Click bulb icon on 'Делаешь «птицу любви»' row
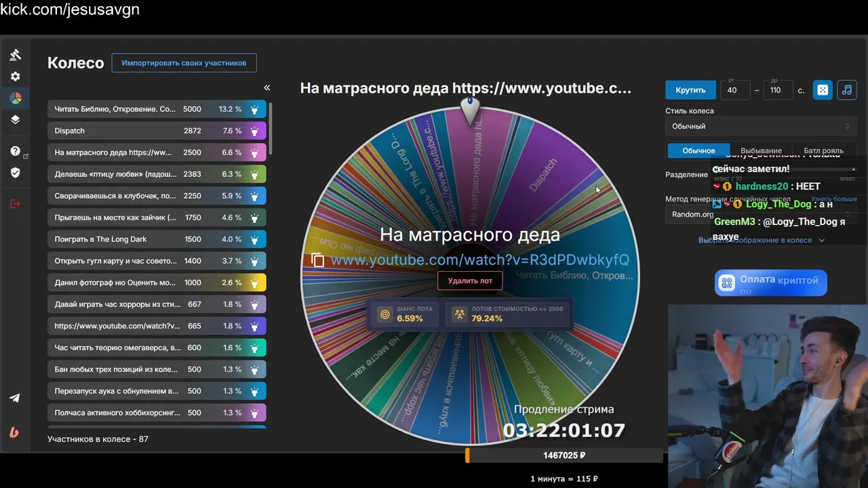This screenshot has width=868, height=488. click(x=254, y=174)
